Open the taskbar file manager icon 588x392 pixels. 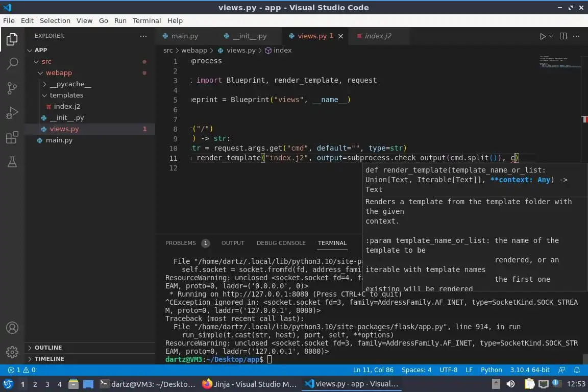pos(73,384)
